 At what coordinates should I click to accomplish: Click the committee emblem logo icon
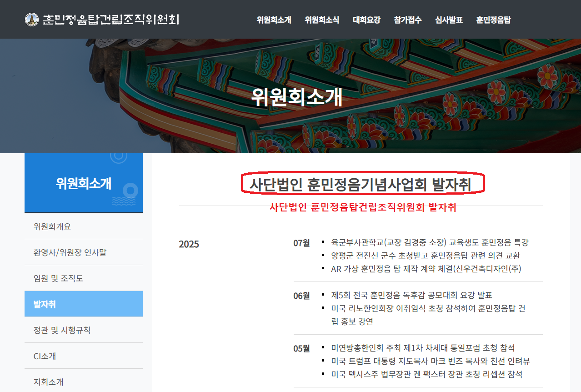coord(31,20)
